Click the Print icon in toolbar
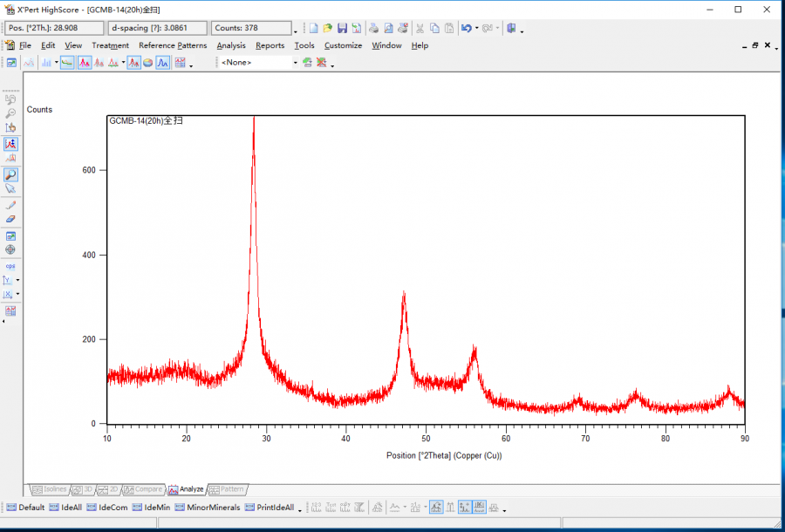This screenshot has height=532, width=785. pyautogui.click(x=373, y=29)
